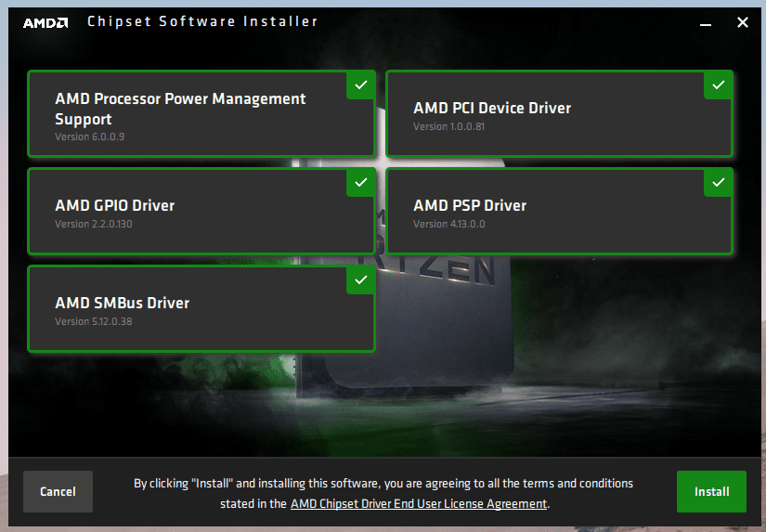Click 'Version 5.12.0.38' text
Image resolution: width=766 pixels, height=532 pixels.
tap(93, 321)
